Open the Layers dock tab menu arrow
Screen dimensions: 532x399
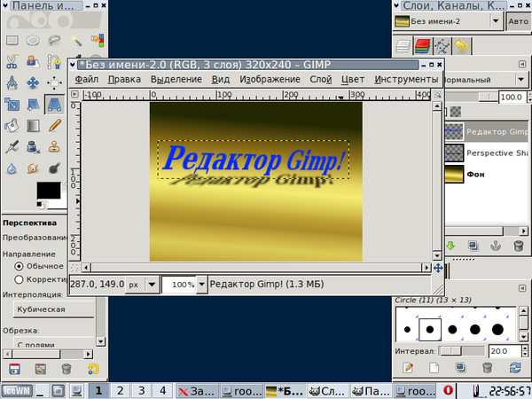pos(522,64)
